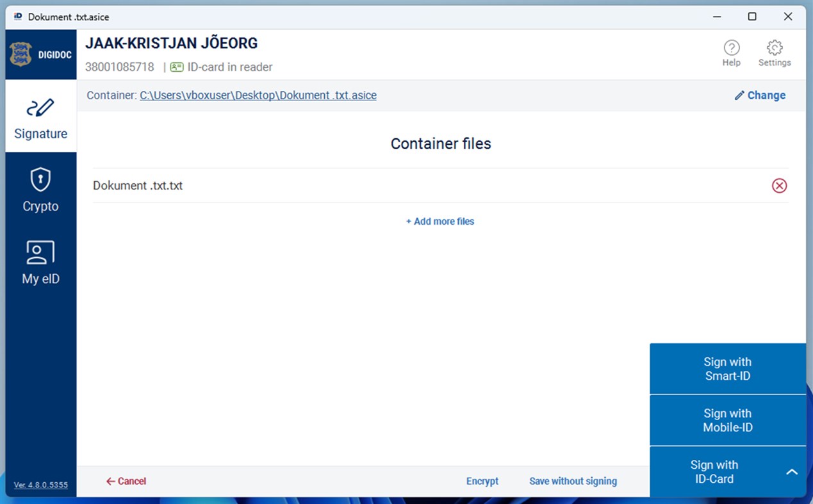813x504 pixels.
Task: Switch to the Signature tab
Action: pyautogui.click(x=41, y=116)
